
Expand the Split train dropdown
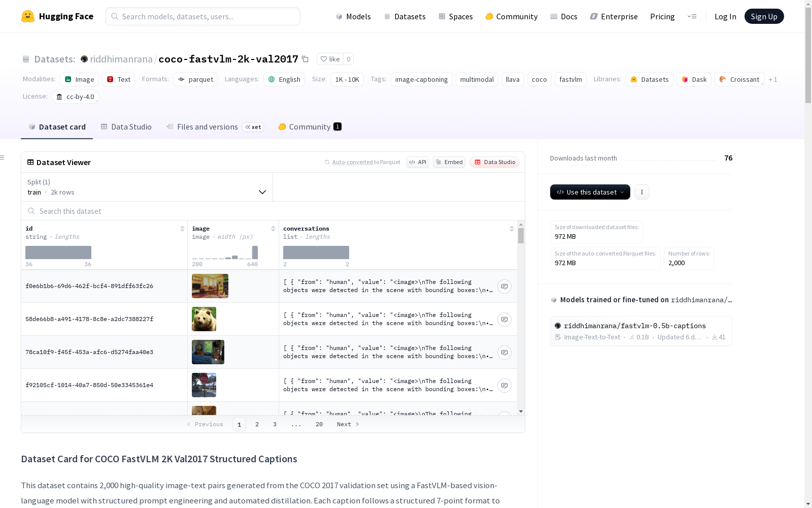[x=147, y=187]
